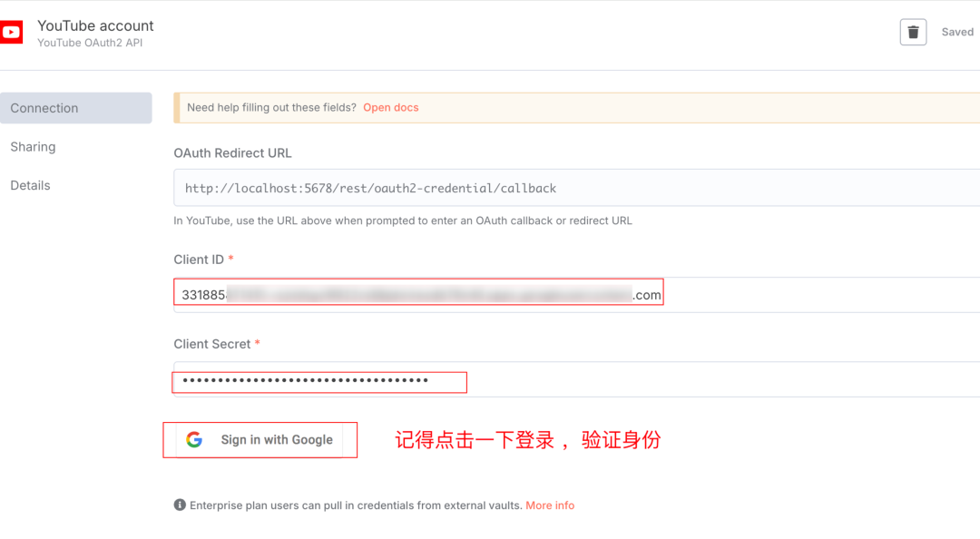
Task: Click the YouTube account credential title
Action: (x=95, y=25)
